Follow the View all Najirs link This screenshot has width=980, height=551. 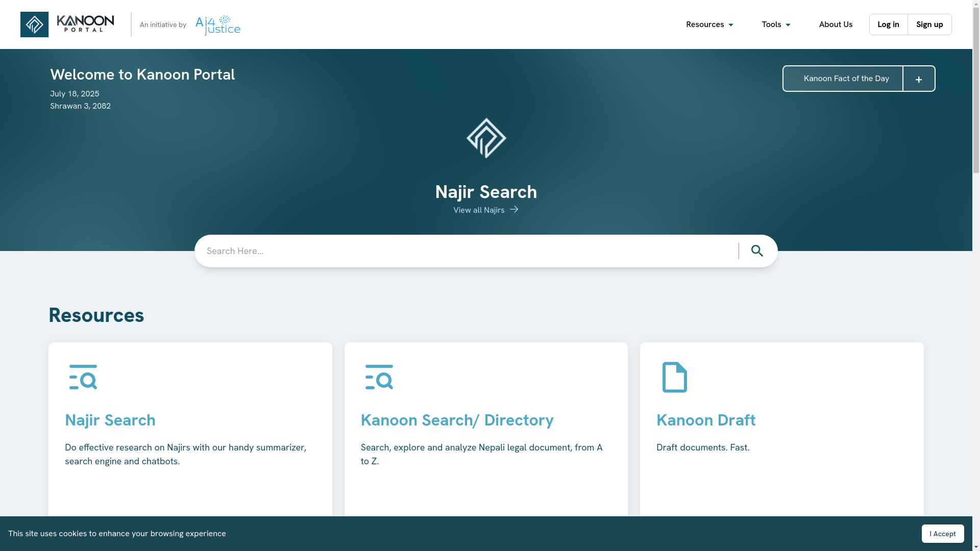point(486,210)
